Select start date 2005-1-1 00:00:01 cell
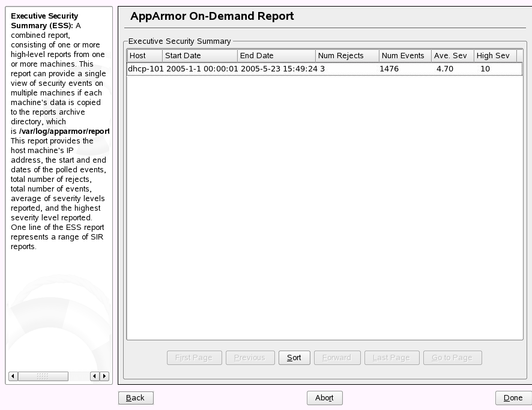 (202, 69)
